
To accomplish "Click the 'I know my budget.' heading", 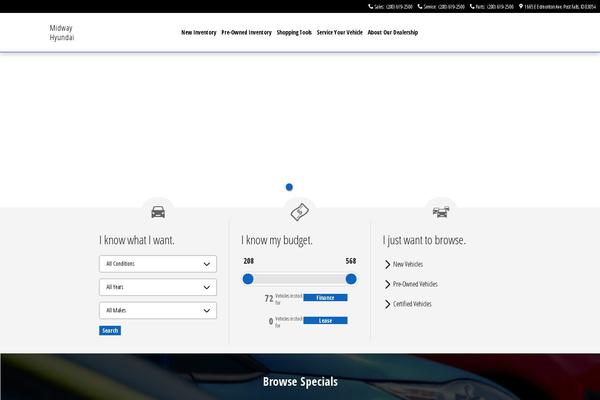I will [x=277, y=240].
